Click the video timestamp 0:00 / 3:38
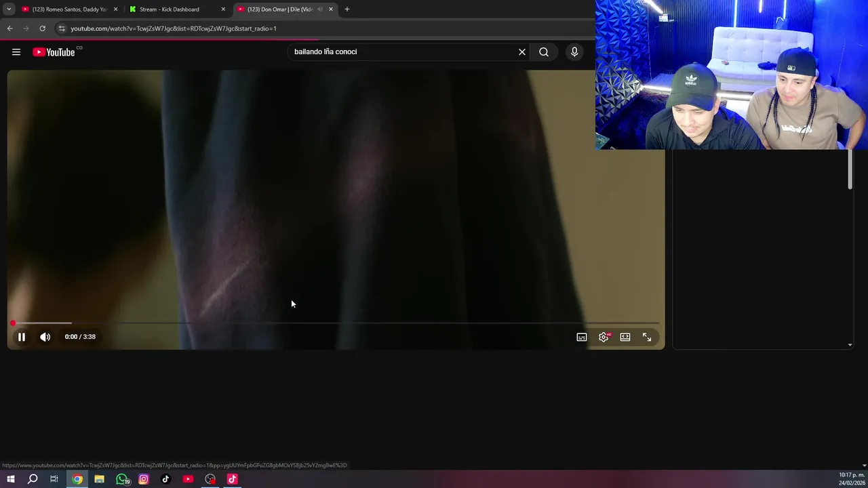 click(80, 337)
